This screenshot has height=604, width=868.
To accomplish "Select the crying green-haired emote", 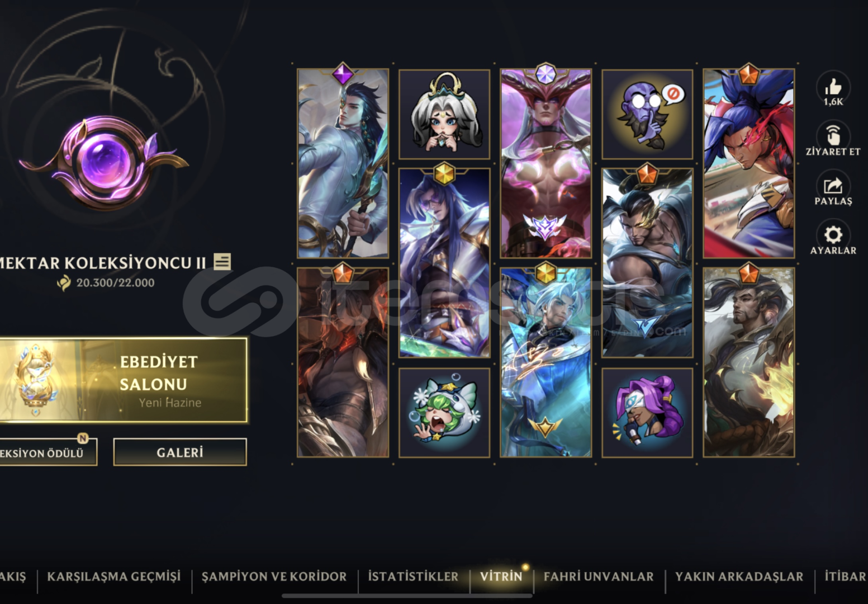I will tap(444, 413).
